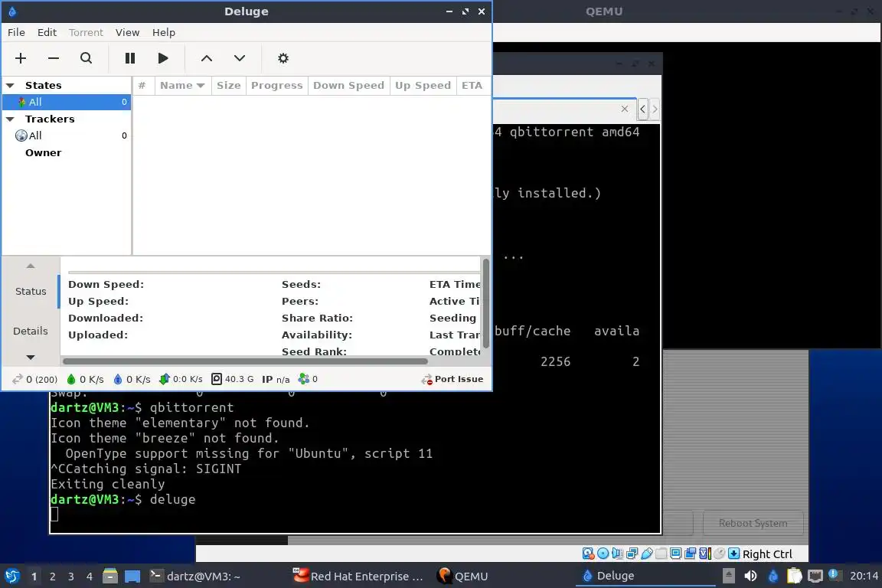
Task: Click the Reboot System button
Action: coord(753,523)
